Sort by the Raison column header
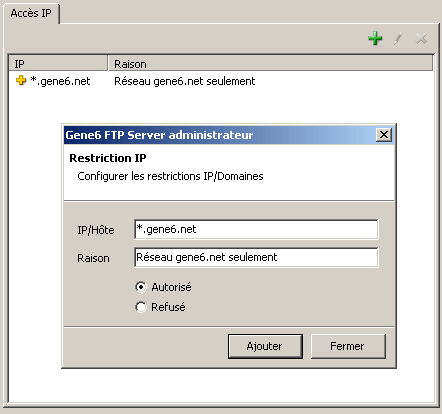This screenshot has width=442, height=414. tap(271, 63)
